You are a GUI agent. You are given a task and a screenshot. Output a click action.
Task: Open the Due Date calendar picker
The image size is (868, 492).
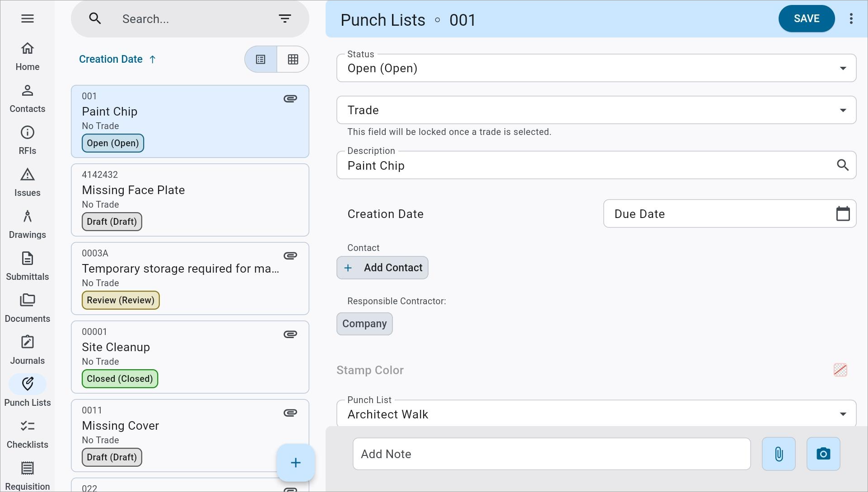843,214
